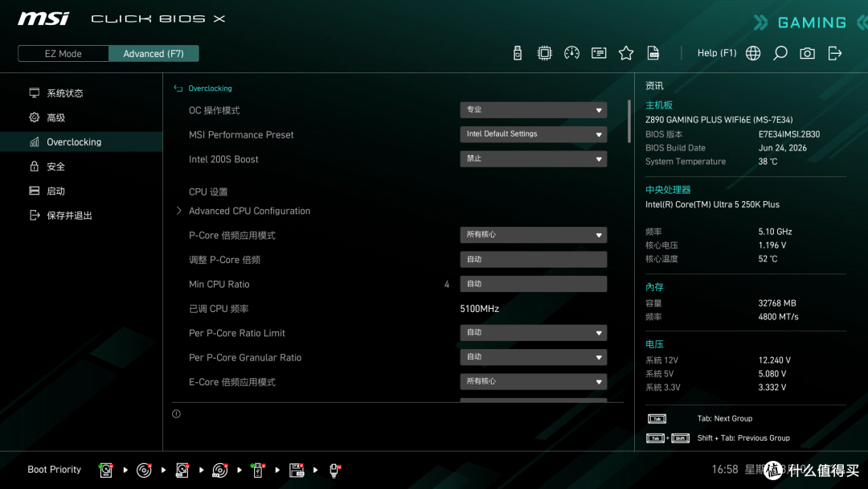Click the Tab: Next Group hint
This screenshot has width=868, height=489.
pyautogui.click(x=725, y=419)
